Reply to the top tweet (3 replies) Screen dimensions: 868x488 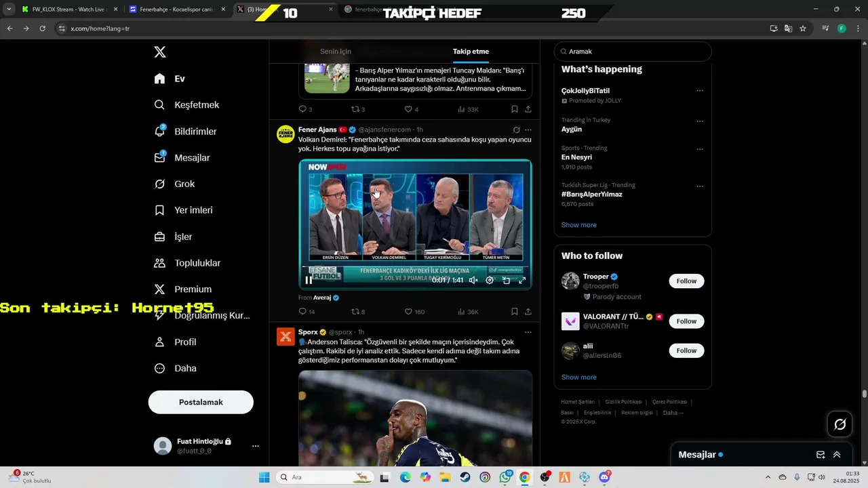pyautogui.click(x=305, y=109)
